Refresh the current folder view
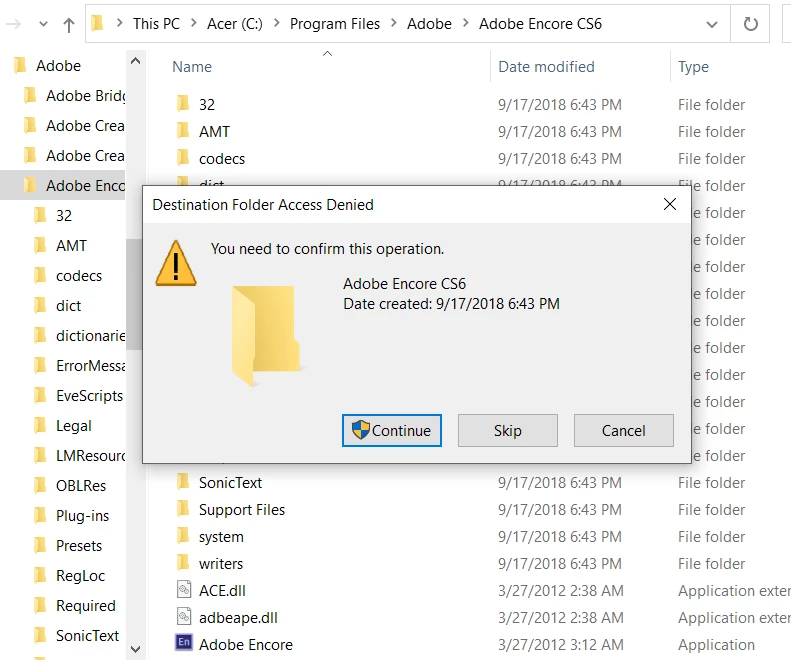Screen dimensions: 791x662 [x=750, y=24]
